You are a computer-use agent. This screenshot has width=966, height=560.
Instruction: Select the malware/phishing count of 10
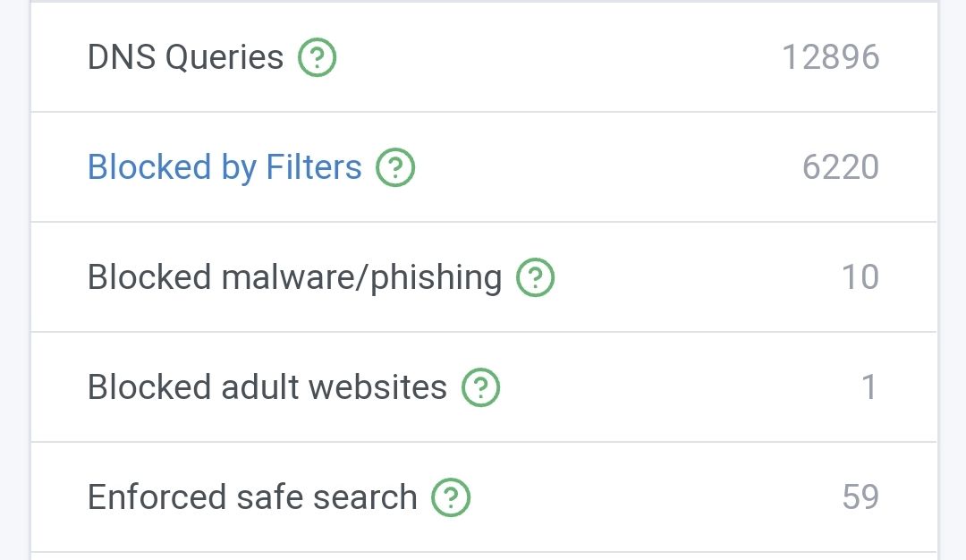[860, 277]
